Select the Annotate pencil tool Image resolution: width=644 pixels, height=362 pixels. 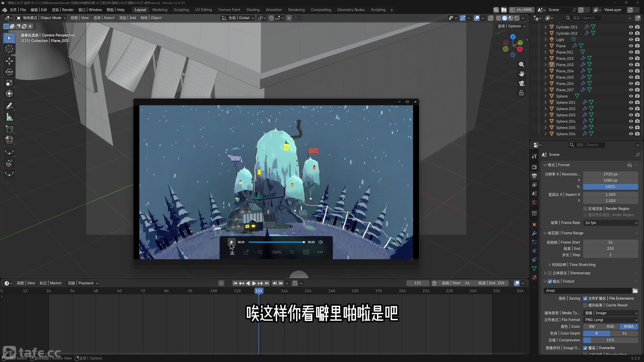pyautogui.click(x=9, y=106)
